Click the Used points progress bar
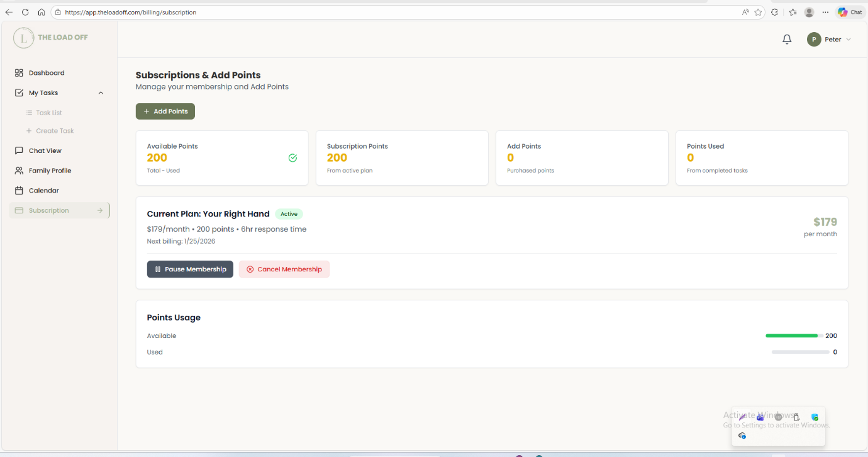Image resolution: width=868 pixels, height=457 pixels. pyautogui.click(x=801, y=353)
